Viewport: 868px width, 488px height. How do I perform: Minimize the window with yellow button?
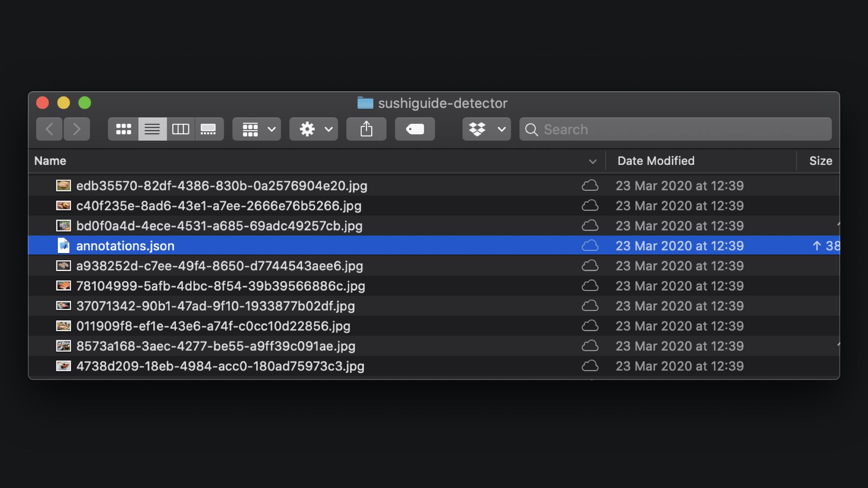(x=63, y=103)
